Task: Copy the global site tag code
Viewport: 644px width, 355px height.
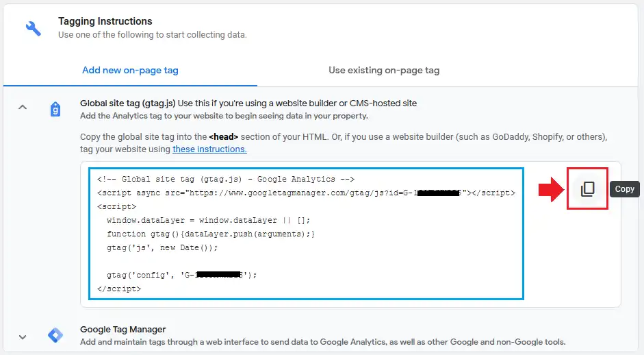Action: [587, 189]
